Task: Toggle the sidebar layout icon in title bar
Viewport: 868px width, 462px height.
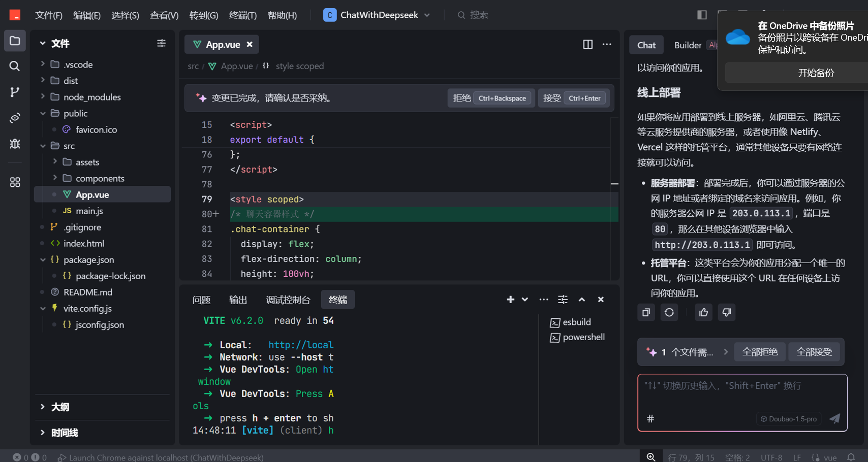Action: (x=702, y=15)
